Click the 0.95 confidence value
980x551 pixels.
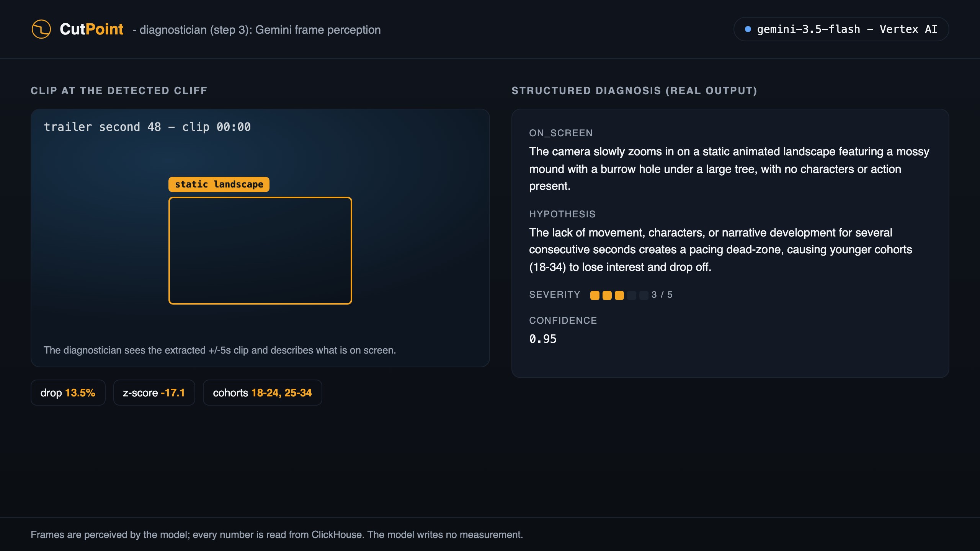[543, 339]
